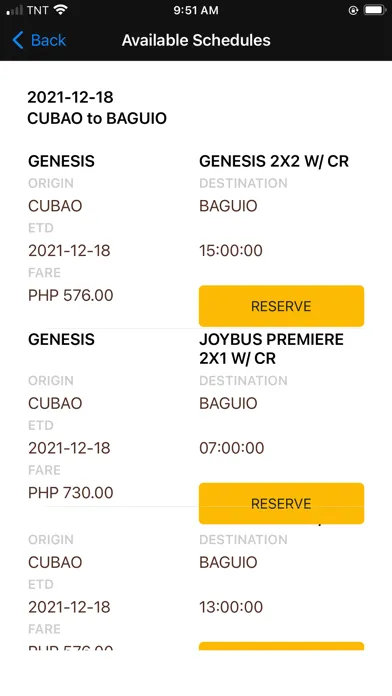The width and height of the screenshot is (392, 696).
Task: Tap the Wi-Fi status icon
Action: pos(60,10)
